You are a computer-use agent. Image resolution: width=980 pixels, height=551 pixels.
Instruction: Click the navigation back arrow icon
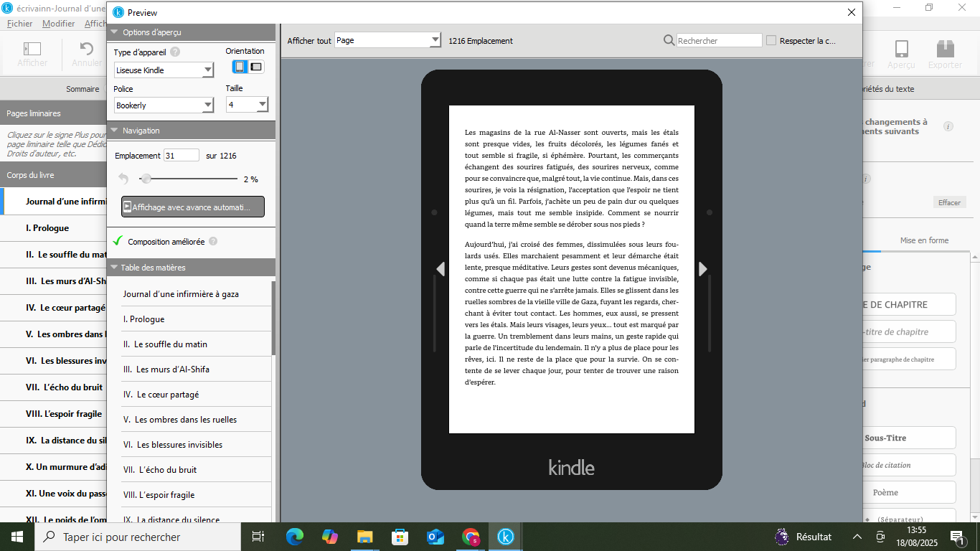click(x=123, y=179)
